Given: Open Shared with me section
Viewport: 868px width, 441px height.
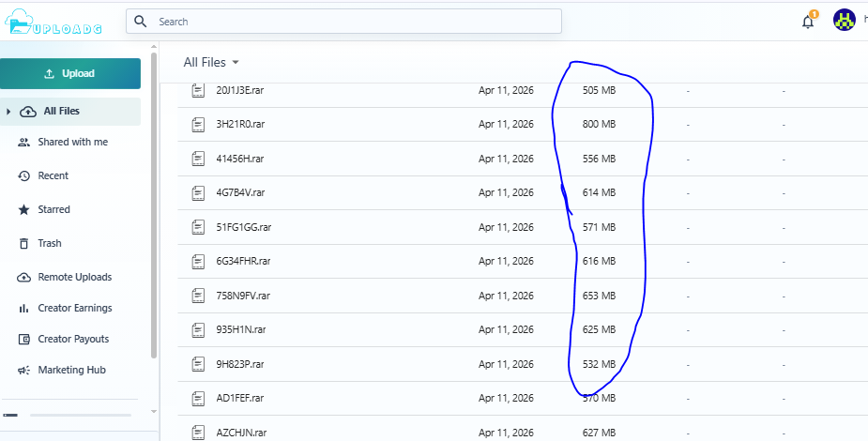Looking at the screenshot, I should tap(72, 143).
